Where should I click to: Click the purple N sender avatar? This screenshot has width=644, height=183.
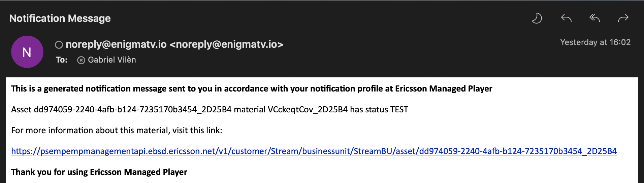click(x=27, y=52)
